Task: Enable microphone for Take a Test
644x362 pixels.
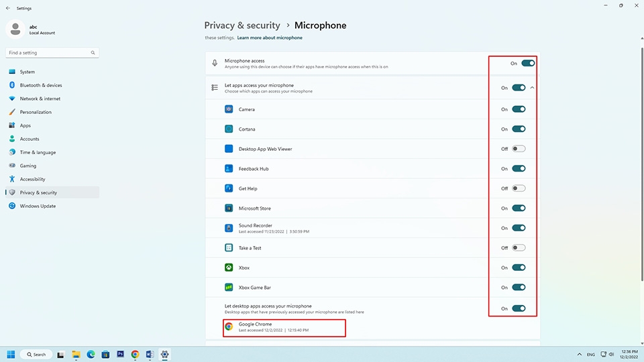Action: click(x=519, y=248)
